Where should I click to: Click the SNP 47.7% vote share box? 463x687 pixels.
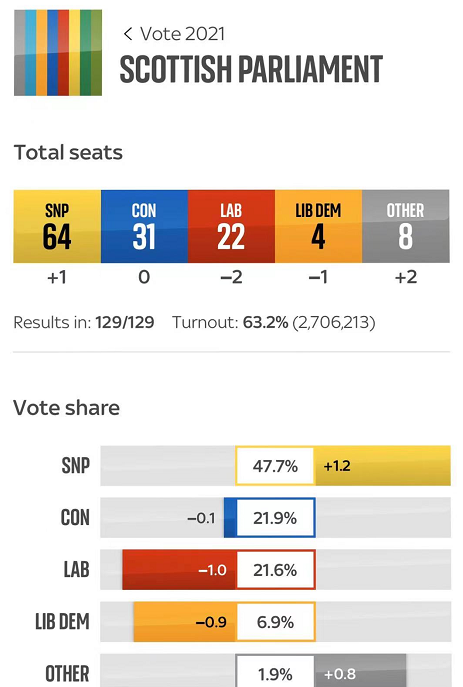(x=275, y=466)
